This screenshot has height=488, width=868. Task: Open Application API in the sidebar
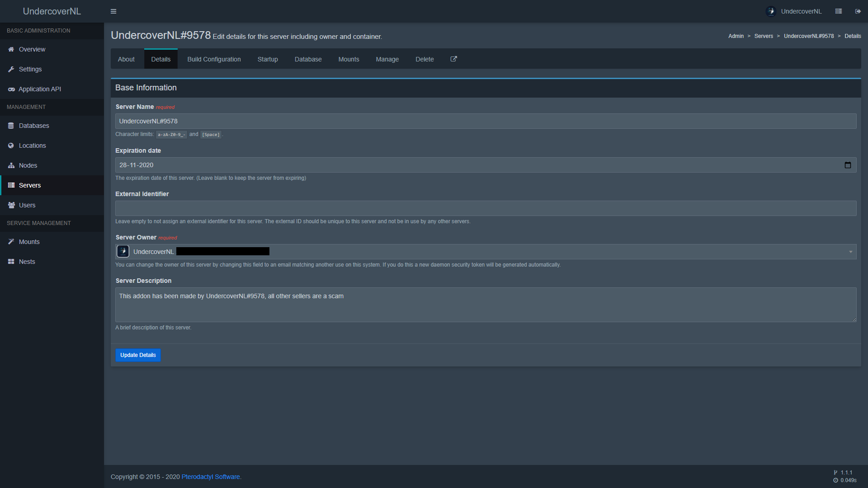pyautogui.click(x=52, y=89)
